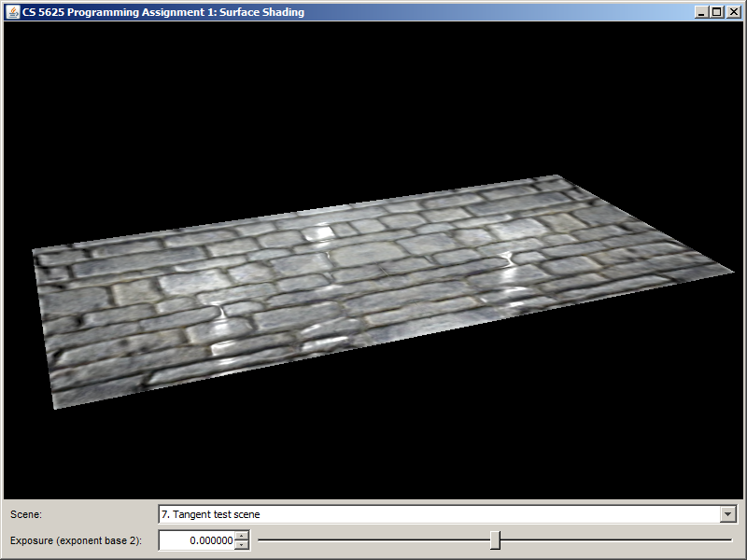Open the Scene dropdown arrow
This screenshot has width=747, height=560.
[727, 514]
